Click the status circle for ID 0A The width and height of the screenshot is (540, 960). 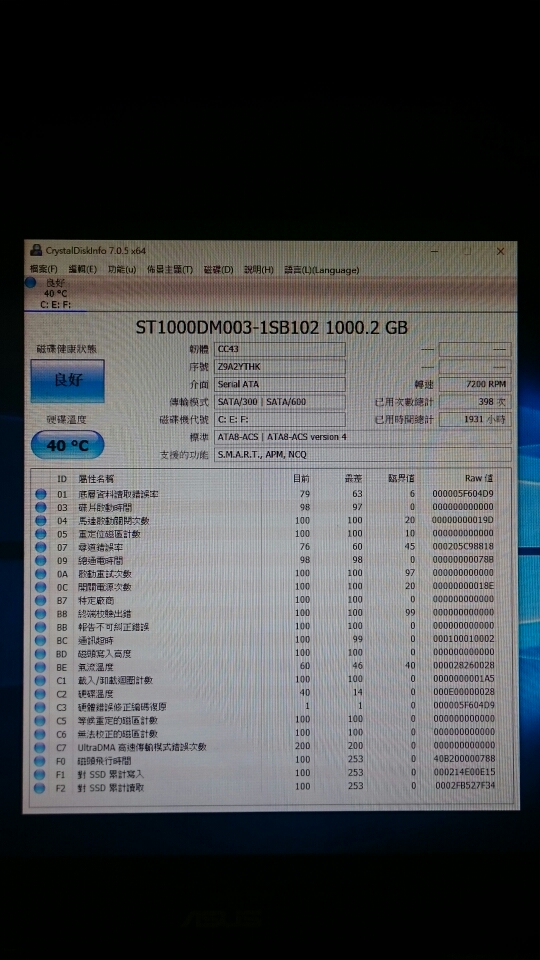(x=41, y=574)
